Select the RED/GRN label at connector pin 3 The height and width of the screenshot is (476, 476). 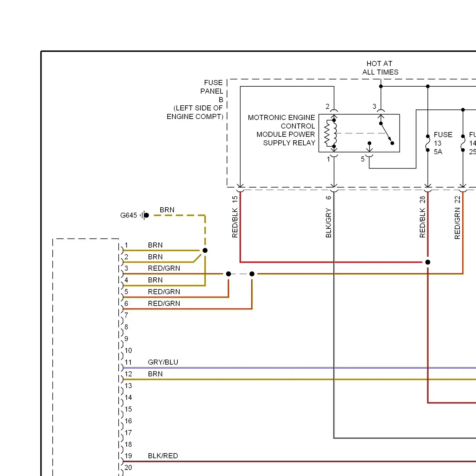coord(164,268)
